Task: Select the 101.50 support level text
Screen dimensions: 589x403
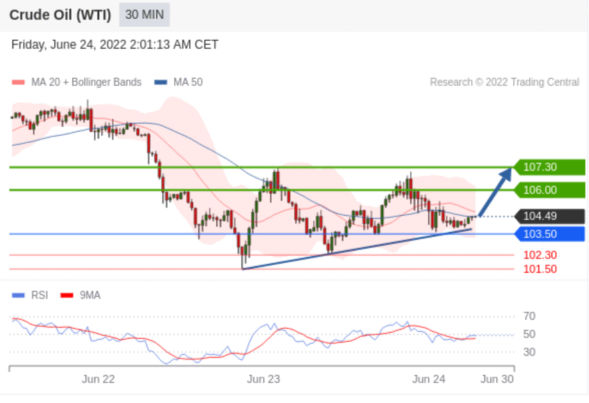Action: coord(540,269)
